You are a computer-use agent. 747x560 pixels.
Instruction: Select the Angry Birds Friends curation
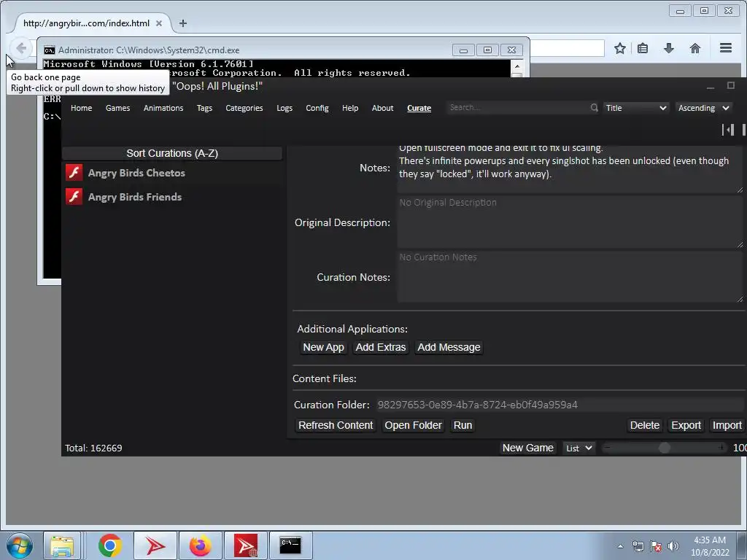click(172, 197)
